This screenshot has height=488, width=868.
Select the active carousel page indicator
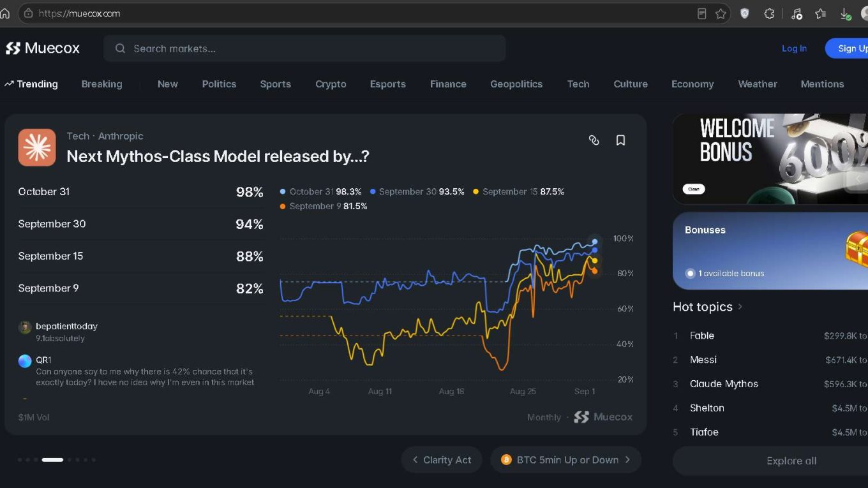52,460
